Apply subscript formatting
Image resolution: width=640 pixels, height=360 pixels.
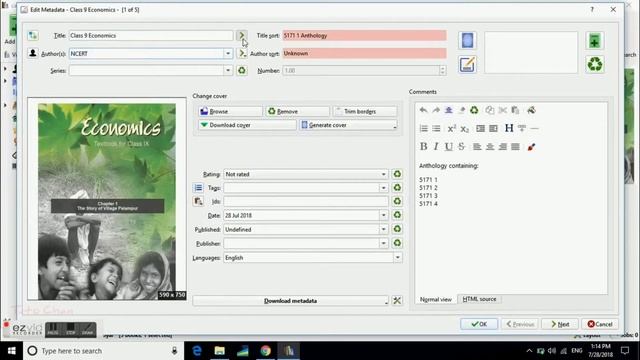click(464, 129)
